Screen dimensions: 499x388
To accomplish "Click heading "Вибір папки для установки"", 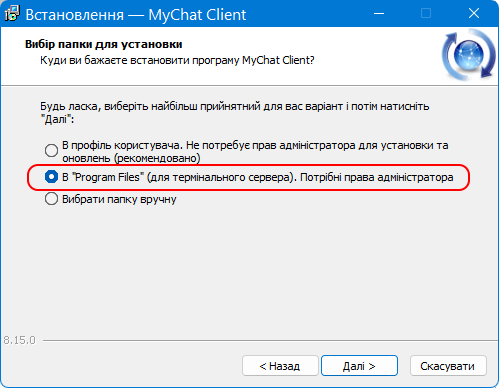I will (104, 44).
